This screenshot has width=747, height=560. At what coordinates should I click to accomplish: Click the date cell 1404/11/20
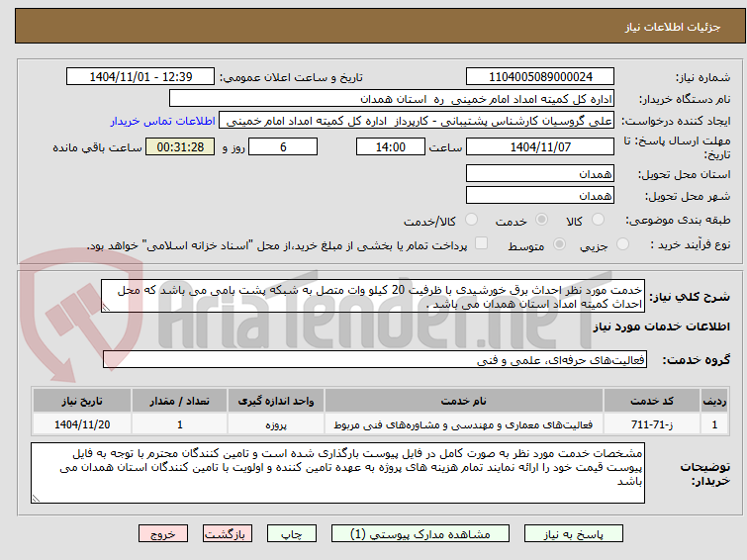click(82, 424)
